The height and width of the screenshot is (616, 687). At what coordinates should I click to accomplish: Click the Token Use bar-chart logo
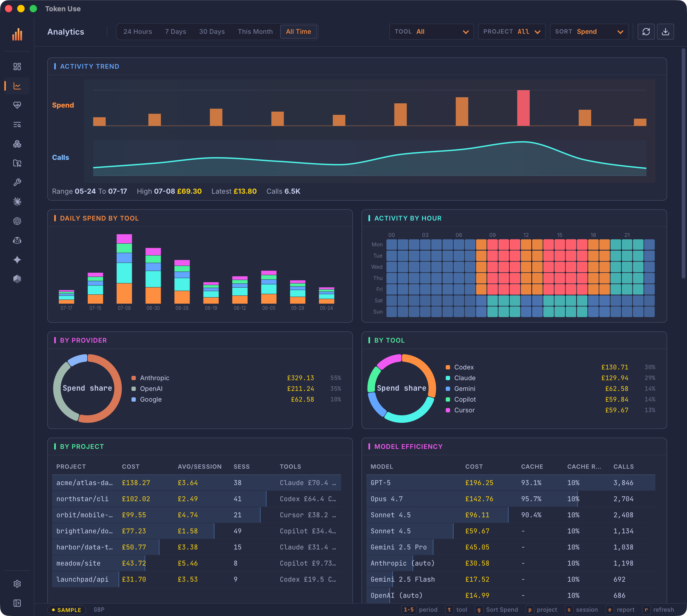17,34
